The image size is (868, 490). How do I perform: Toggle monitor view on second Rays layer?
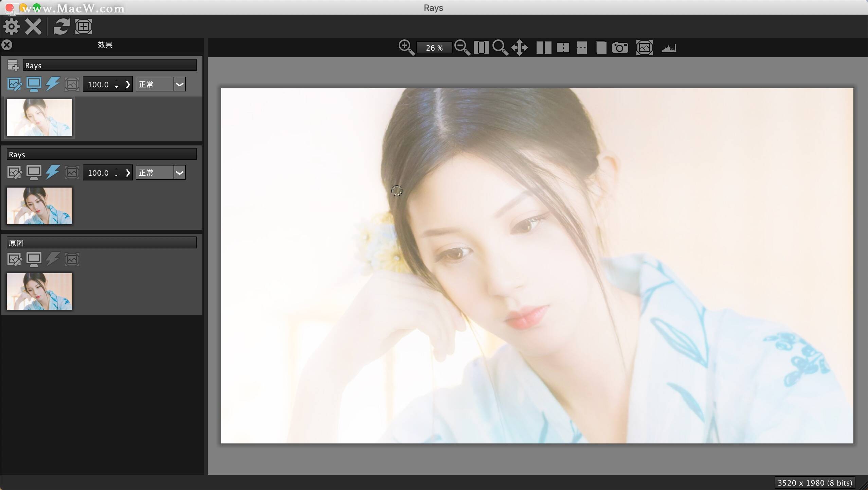(x=34, y=173)
